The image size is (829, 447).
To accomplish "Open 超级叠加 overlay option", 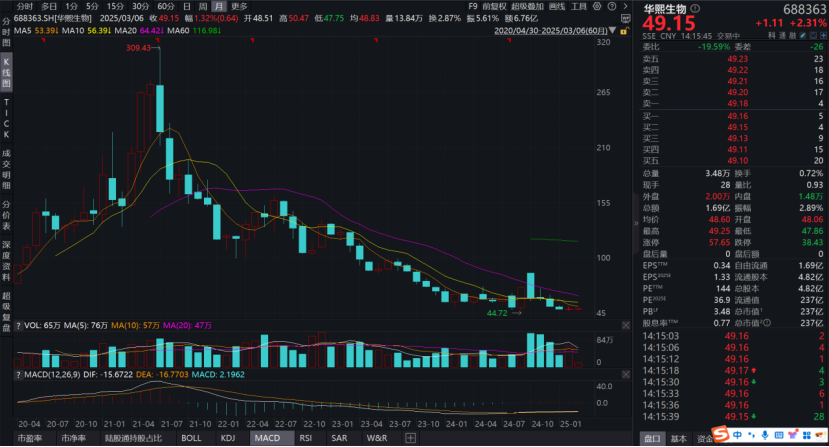I will (527, 6).
